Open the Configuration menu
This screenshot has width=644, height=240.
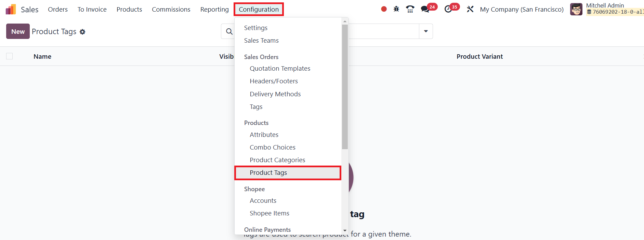(x=259, y=9)
